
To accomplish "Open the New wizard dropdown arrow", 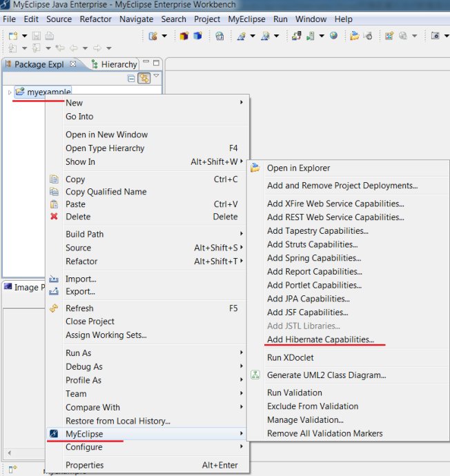I will tap(25, 36).
